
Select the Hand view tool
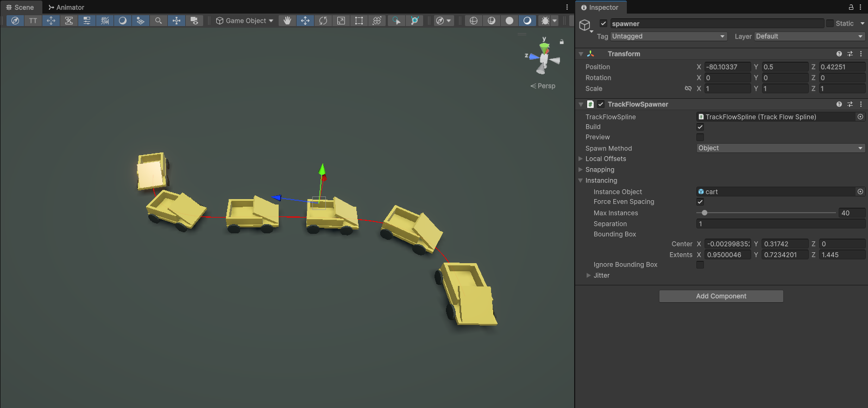[x=287, y=21]
